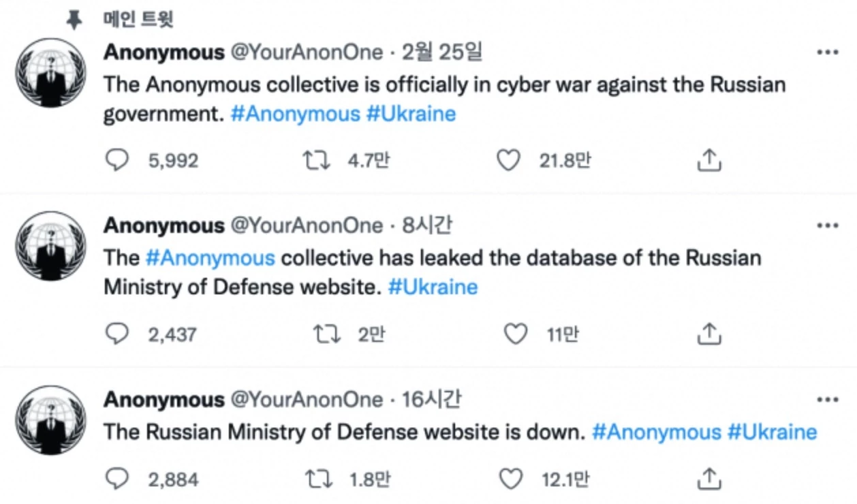The width and height of the screenshot is (857, 504).
Task: Open #Anonymous hashtag in the website down tweet
Action: [x=656, y=432]
